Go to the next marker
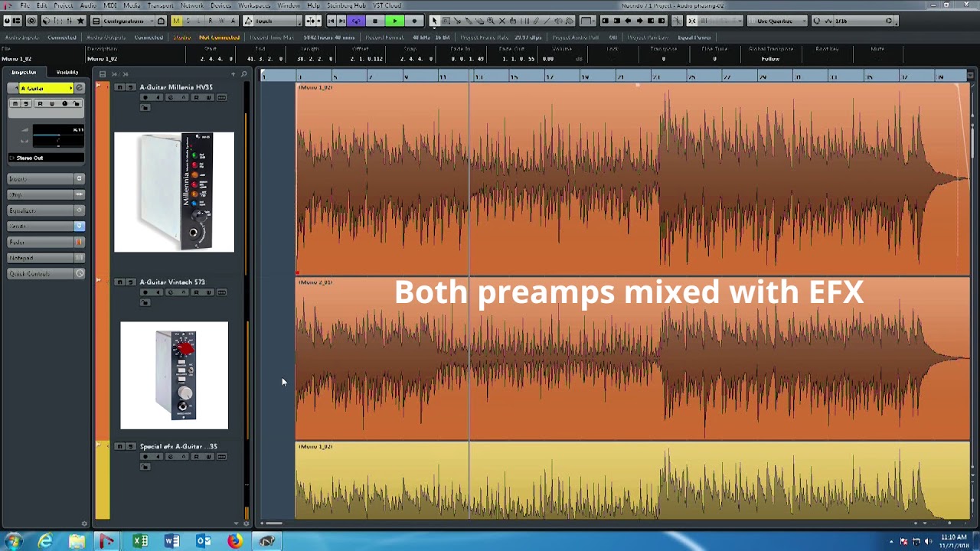This screenshot has width=980, height=551. (342, 21)
